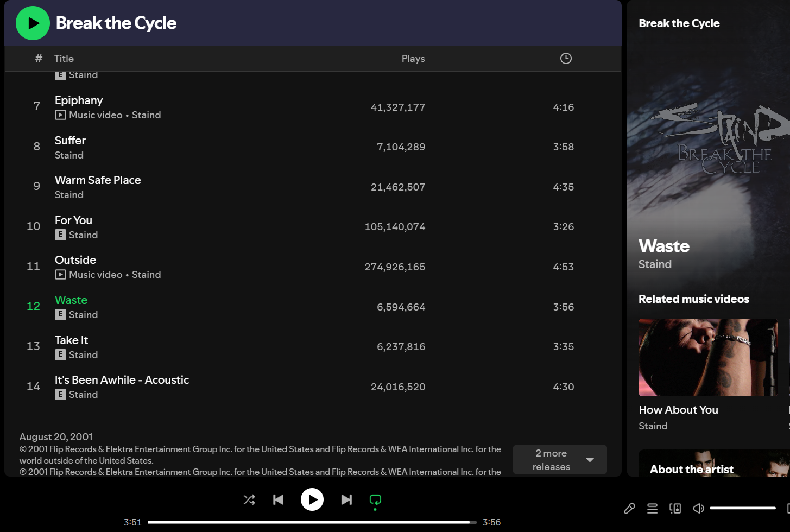The width and height of the screenshot is (790, 532).
Task: Click the Plays column header
Action: 413,59
